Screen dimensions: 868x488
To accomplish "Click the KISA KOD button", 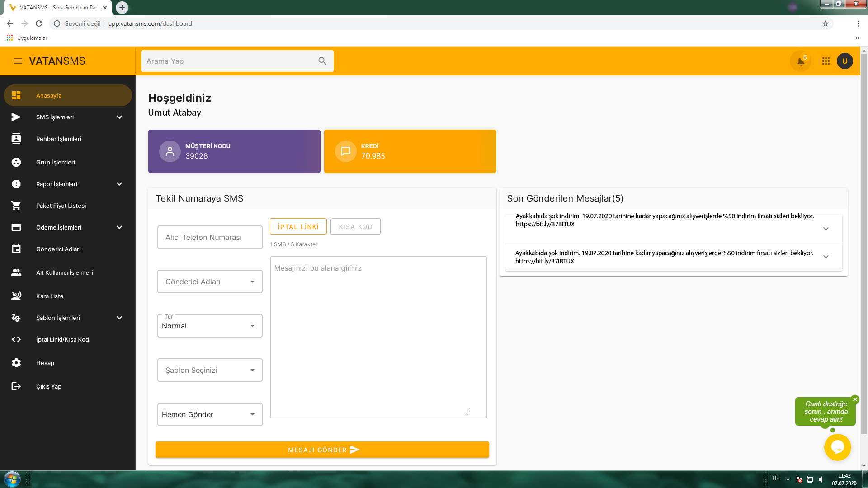I will (x=355, y=226).
